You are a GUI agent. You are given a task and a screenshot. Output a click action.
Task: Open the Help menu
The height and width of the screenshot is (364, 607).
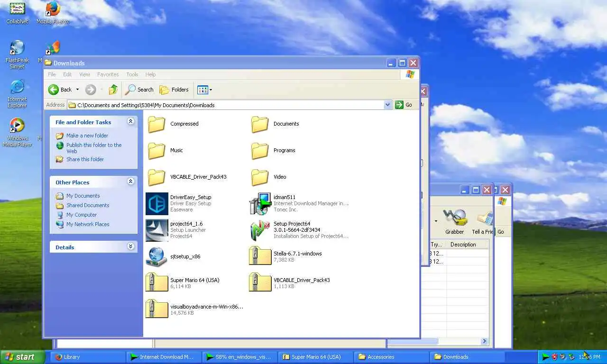[150, 74]
